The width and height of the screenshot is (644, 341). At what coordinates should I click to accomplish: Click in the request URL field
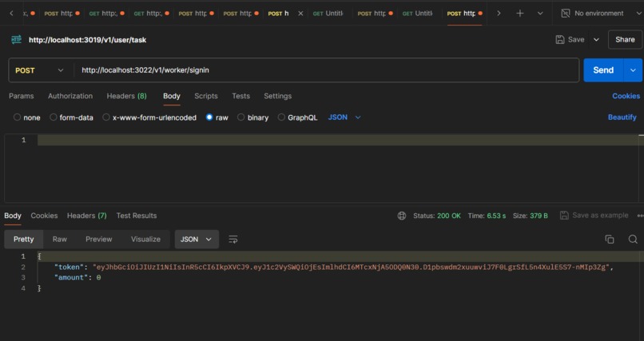pos(327,70)
